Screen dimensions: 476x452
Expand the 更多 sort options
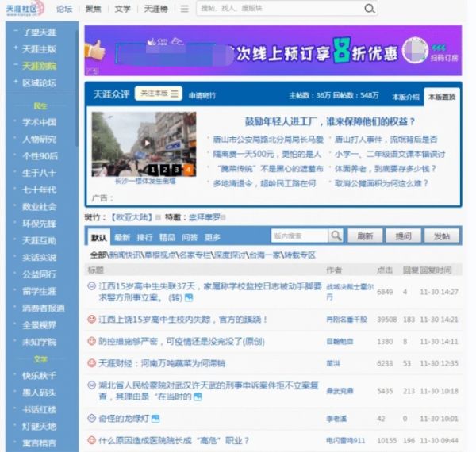213,237
